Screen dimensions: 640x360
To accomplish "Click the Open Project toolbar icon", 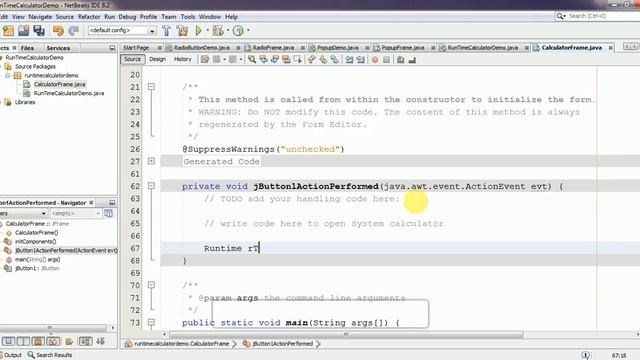I will [24, 31].
